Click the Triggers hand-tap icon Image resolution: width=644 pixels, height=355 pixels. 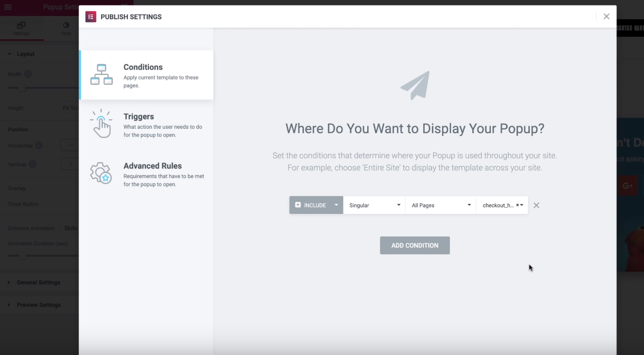coord(101,124)
